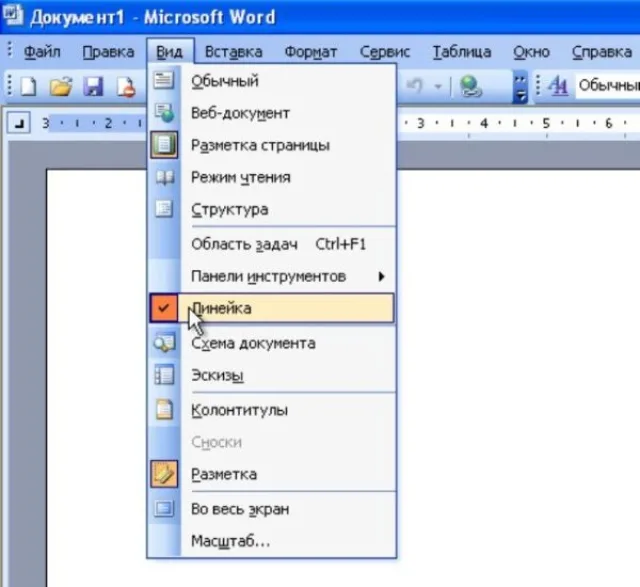Open the style combo box showing Обычный

pyautogui.click(x=608, y=86)
